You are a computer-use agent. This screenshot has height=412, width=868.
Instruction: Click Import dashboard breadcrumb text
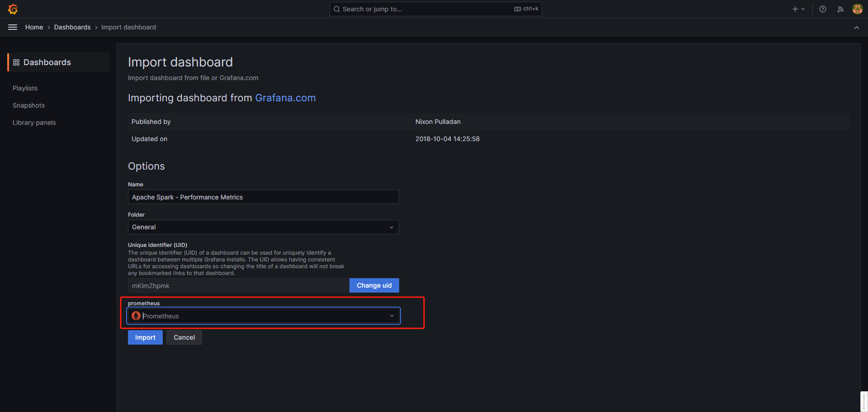[x=128, y=27]
